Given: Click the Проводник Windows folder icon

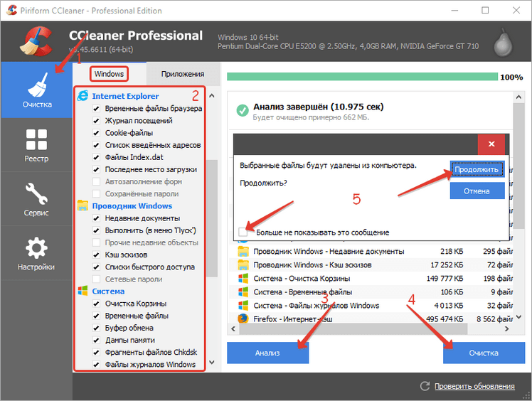Looking at the screenshot, I should (x=83, y=205).
